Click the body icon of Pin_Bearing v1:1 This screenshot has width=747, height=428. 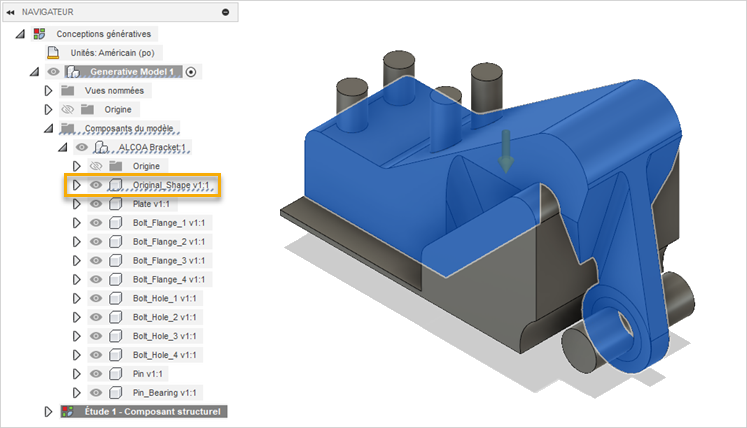click(115, 393)
